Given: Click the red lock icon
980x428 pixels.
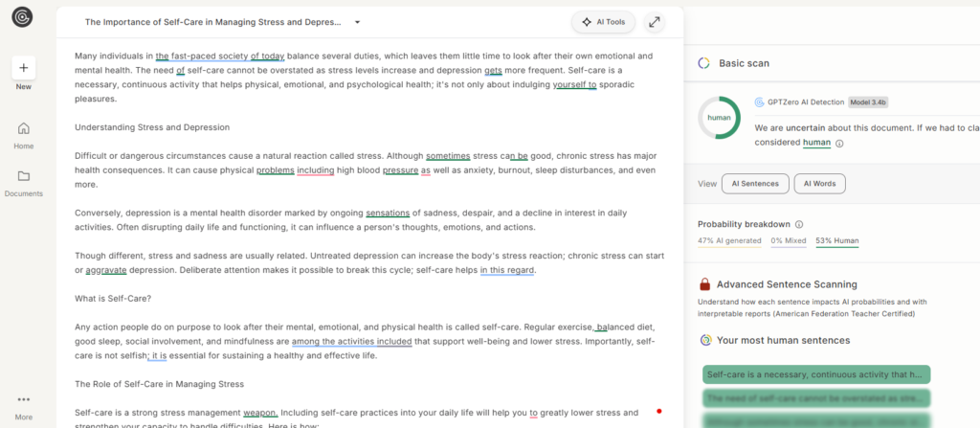Looking at the screenshot, I should pos(705,284).
